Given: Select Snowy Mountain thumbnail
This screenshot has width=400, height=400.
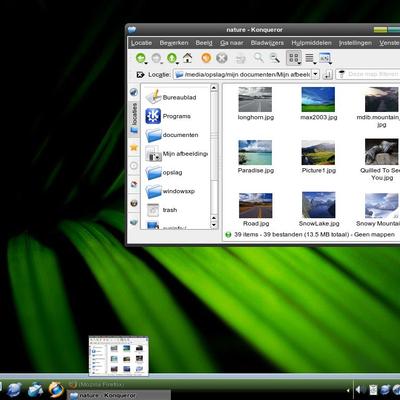Looking at the screenshot, I should tap(382, 206).
